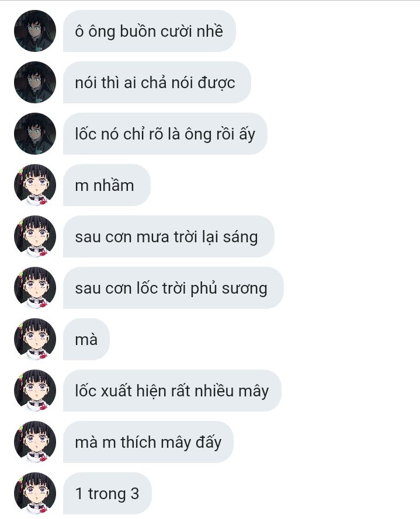This screenshot has height=519, width=420.
Task: Click the "m nhầm" message bubble
Action: coord(107,185)
